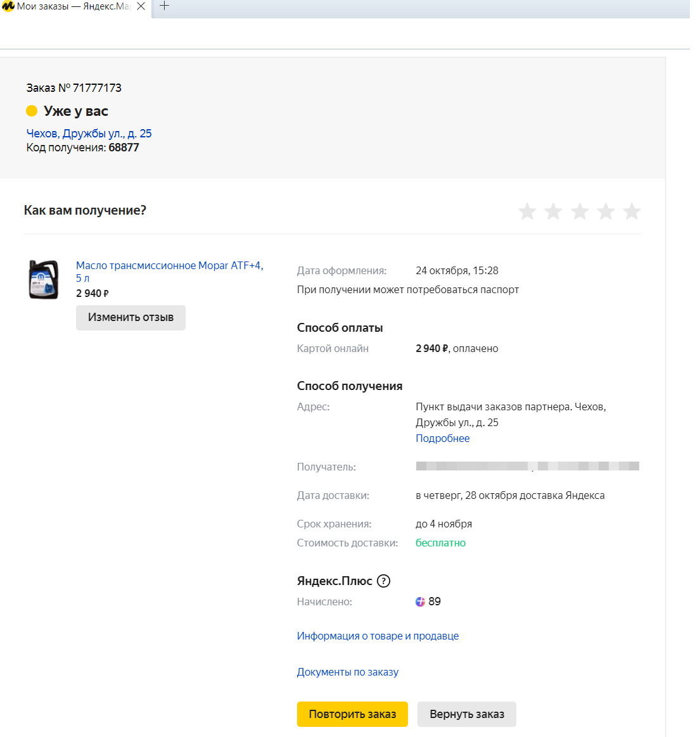
Task: Click the Yandex Plus points icon
Action: tap(420, 602)
